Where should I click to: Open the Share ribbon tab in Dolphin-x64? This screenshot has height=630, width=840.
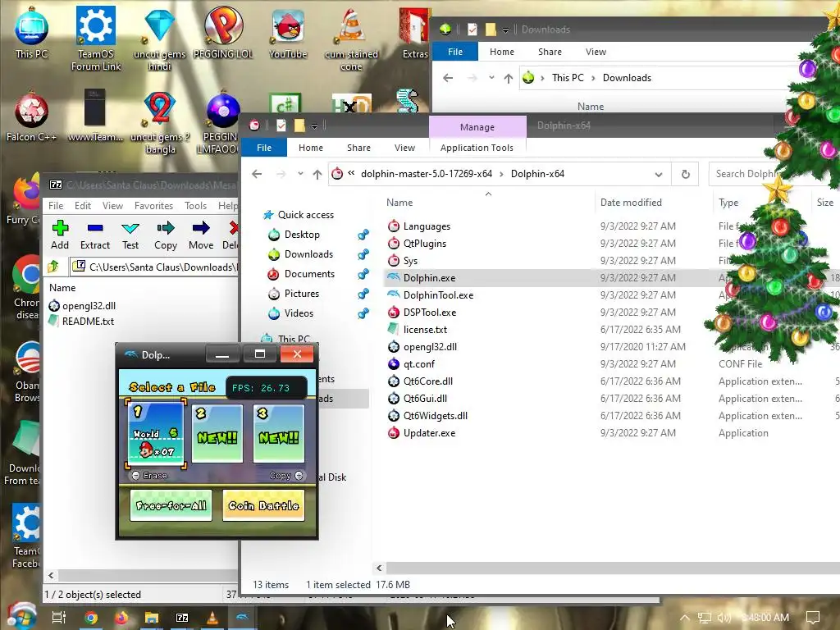358,148
